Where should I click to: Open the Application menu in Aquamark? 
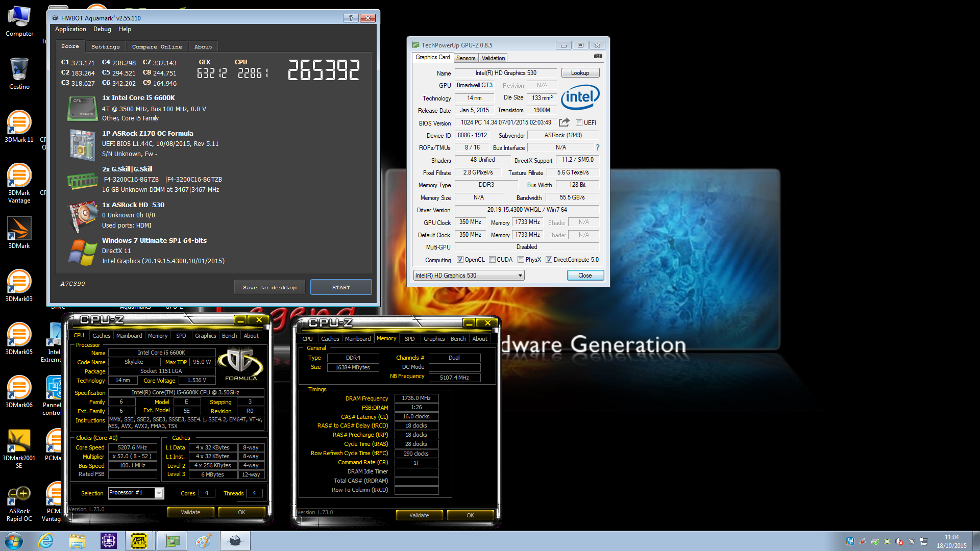click(70, 29)
